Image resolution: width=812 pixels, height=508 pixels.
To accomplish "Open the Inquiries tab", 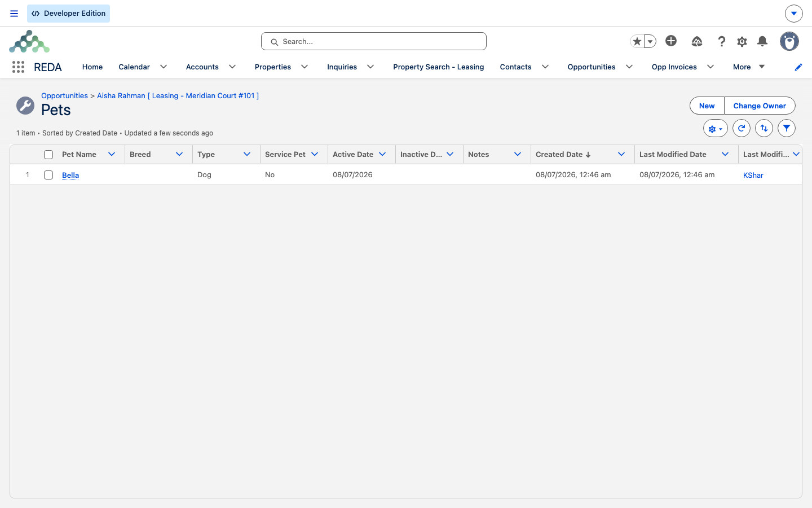I will coord(342,67).
